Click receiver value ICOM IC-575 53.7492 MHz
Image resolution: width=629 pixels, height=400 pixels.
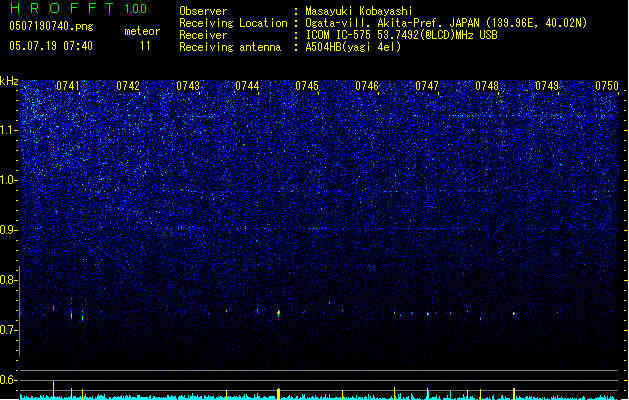tap(401, 35)
